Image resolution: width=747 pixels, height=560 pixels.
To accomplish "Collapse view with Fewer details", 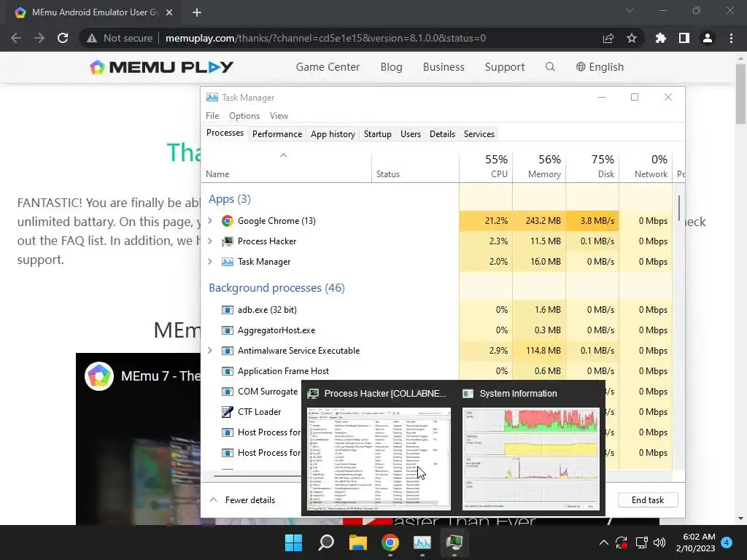I will pos(242,500).
